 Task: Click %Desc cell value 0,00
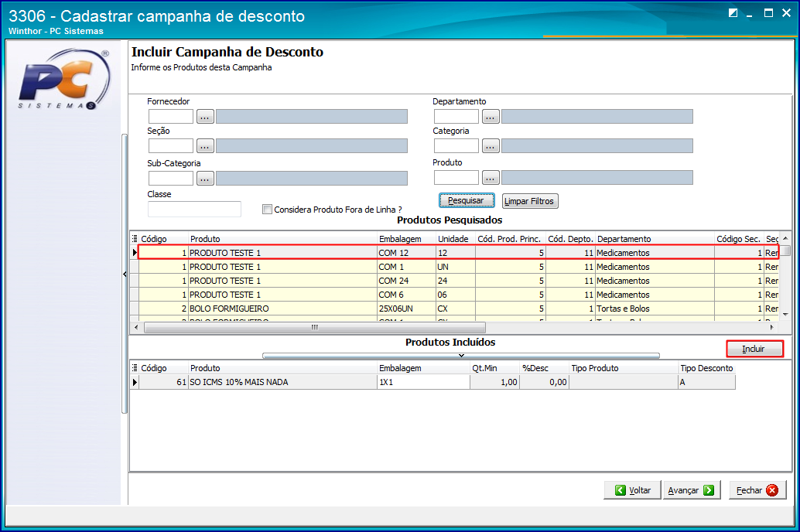[544, 382]
